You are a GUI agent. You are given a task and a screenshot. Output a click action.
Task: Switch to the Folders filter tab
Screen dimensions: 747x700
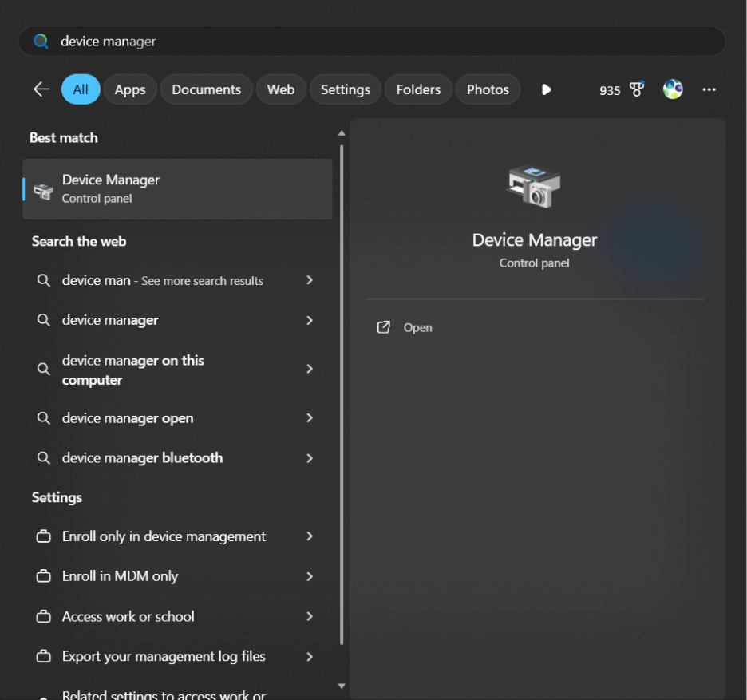(418, 89)
